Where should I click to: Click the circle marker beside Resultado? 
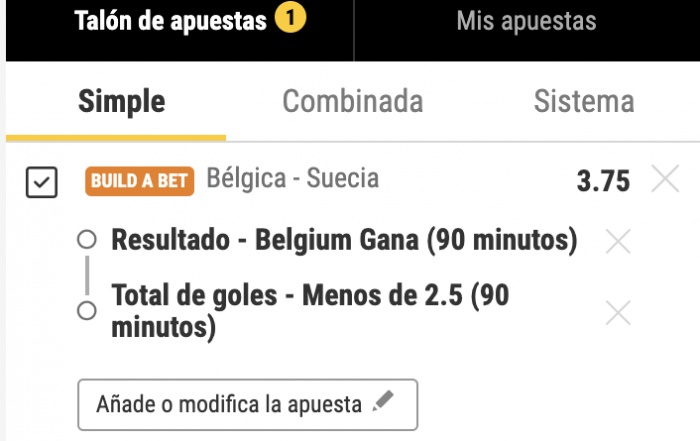[87, 240]
